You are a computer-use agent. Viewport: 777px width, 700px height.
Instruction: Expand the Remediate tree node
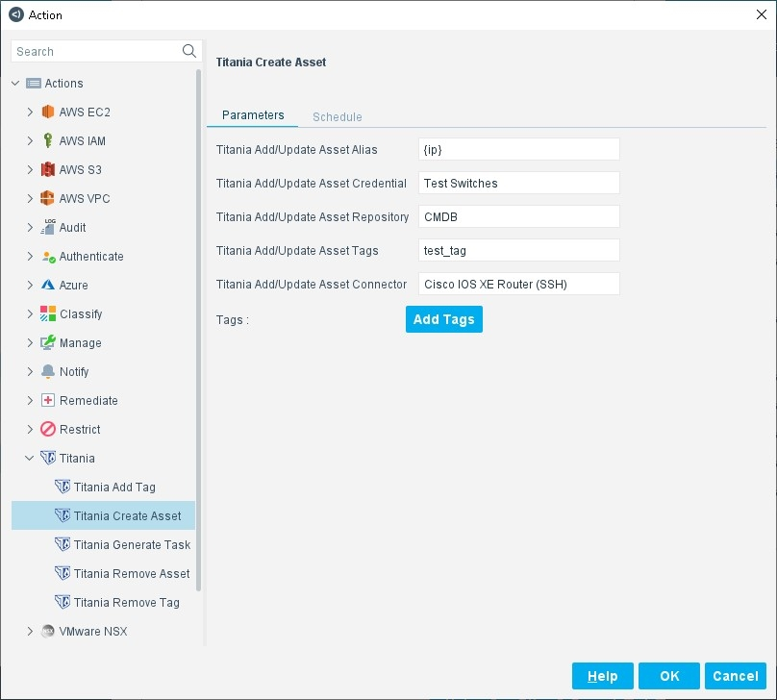pos(30,401)
